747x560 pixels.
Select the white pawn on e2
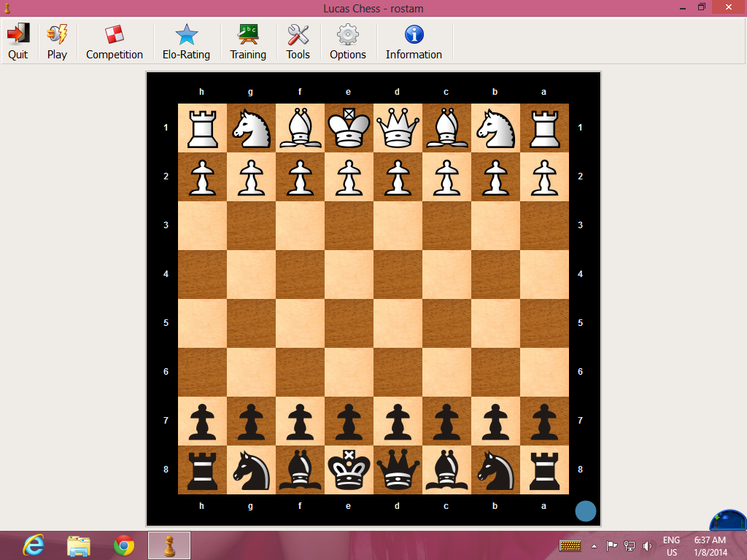coord(349,177)
